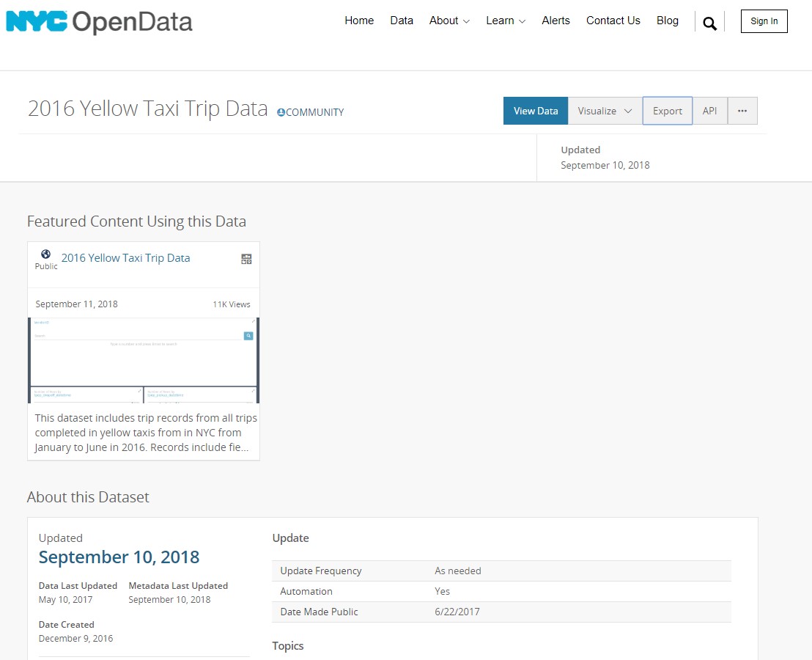Open the featured 2016 Yellow Taxi Trip Data link
The width and height of the screenshot is (812, 660).
pos(125,258)
